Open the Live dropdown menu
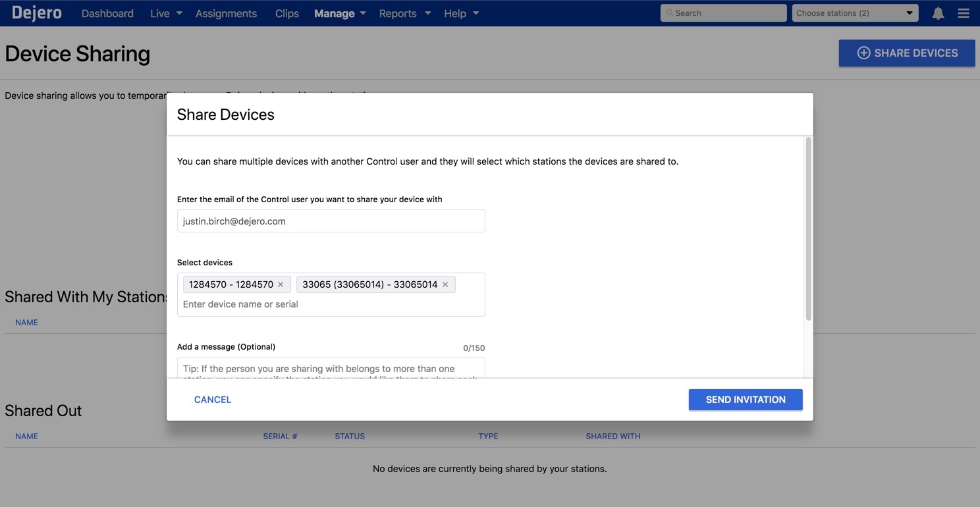The height and width of the screenshot is (507, 980). tap(166, 13)
